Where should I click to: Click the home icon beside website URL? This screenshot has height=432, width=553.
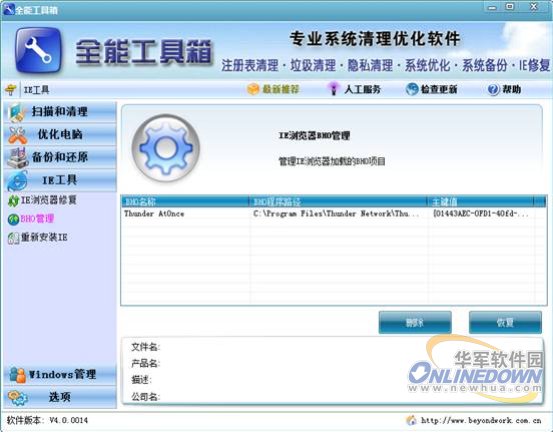pyautogui.click(x=411, y=420)
